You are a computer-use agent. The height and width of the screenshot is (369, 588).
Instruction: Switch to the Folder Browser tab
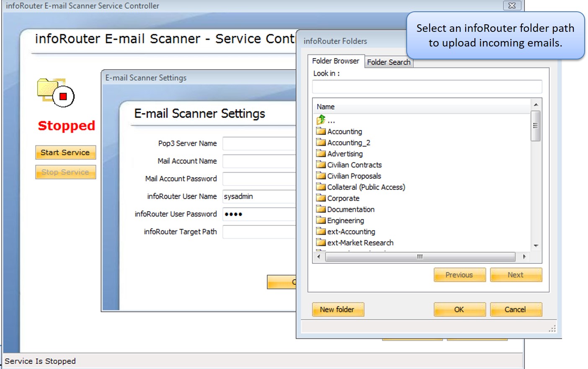pos(335,61)
